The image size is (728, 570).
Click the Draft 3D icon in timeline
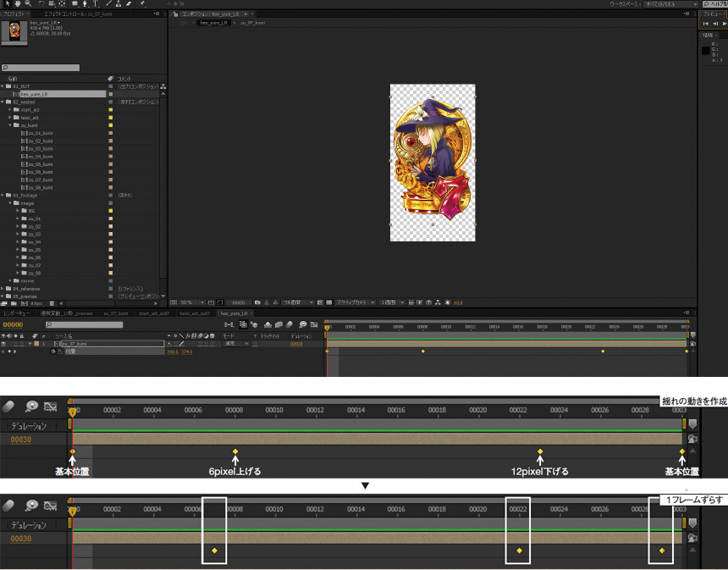pyautogui.click(x=254, y=324)
